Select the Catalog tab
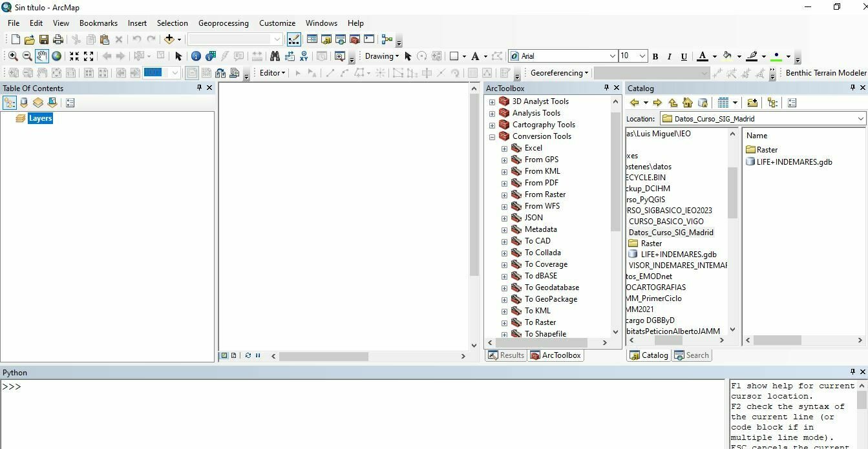 (x=649, y=355)
